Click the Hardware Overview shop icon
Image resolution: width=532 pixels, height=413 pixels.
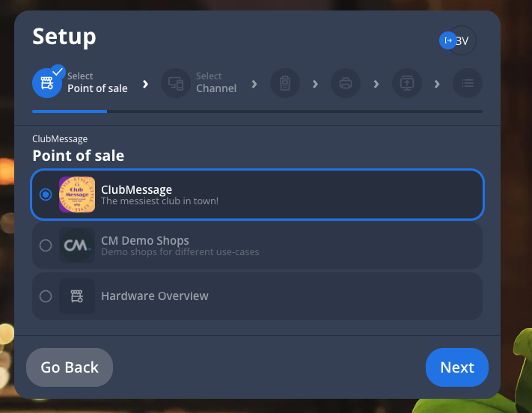77,296
